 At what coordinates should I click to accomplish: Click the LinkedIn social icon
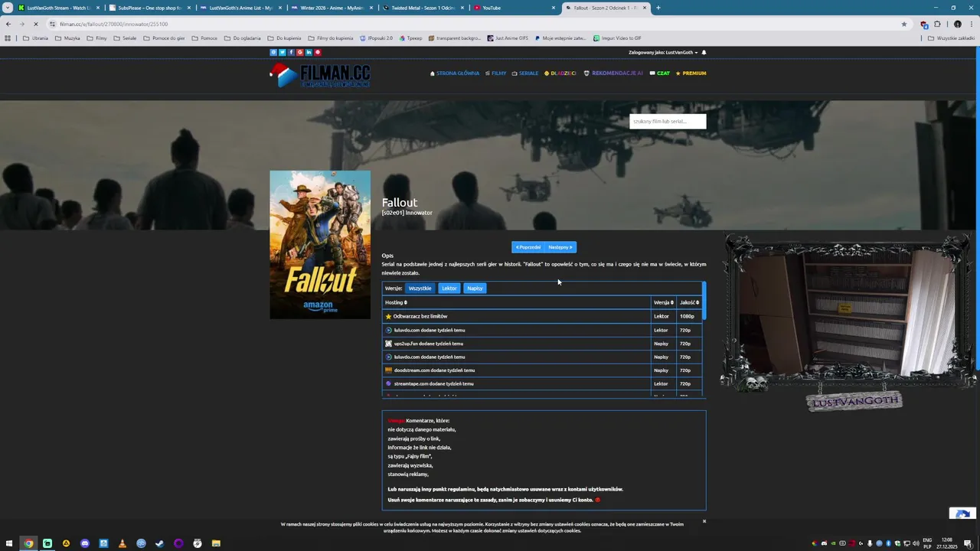pos(309,52)
